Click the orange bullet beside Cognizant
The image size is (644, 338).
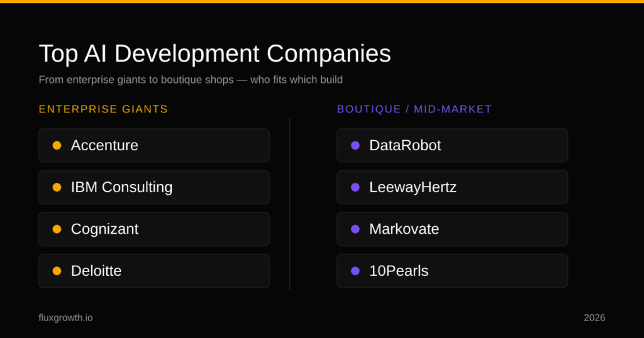57,229
